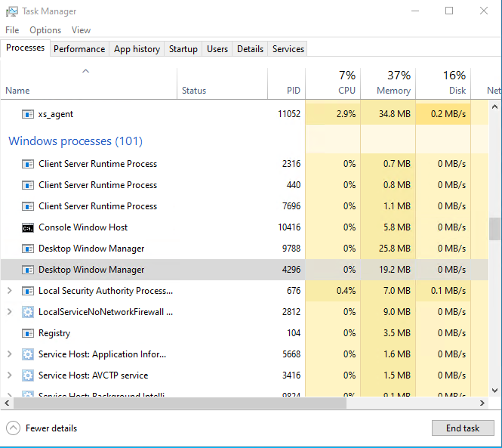The image size is (502, 448).
Task: Open the Startup tab
Action: (x=183, y=49)
